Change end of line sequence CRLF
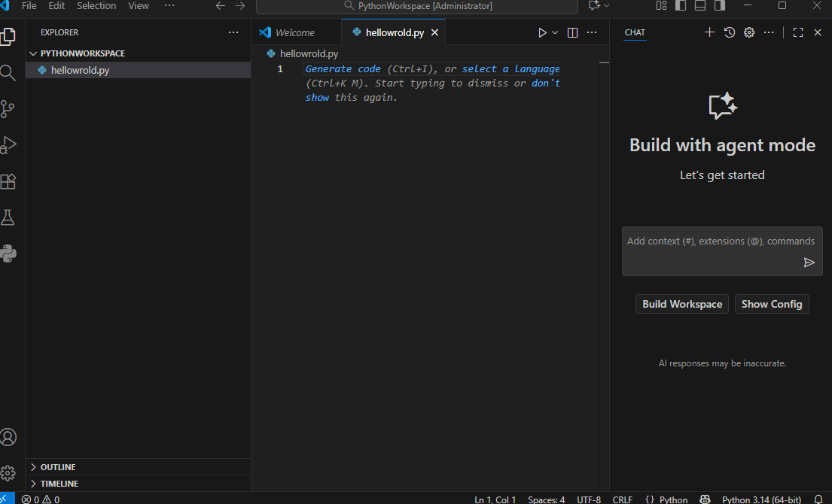The width and height of the screenshot is (832, 504). tap(623, 499)
